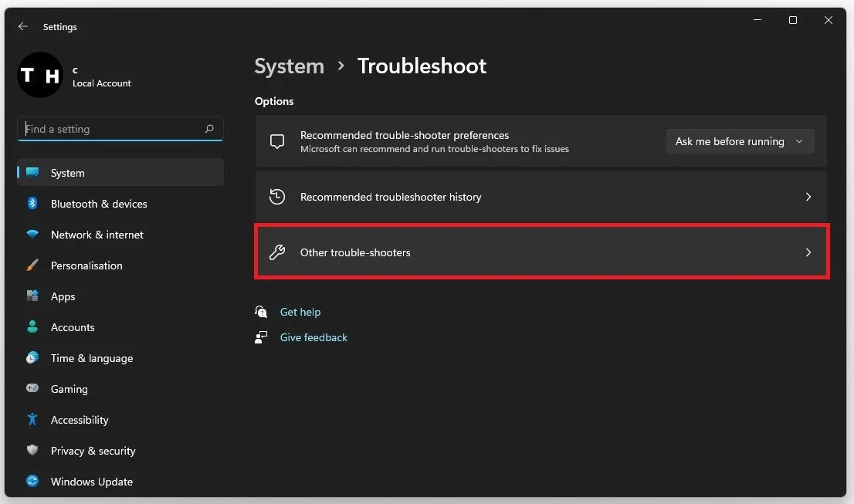Open Other trouble-shooters
The image size is (854, 504).
pyautogui.click(x=541, y=252)
